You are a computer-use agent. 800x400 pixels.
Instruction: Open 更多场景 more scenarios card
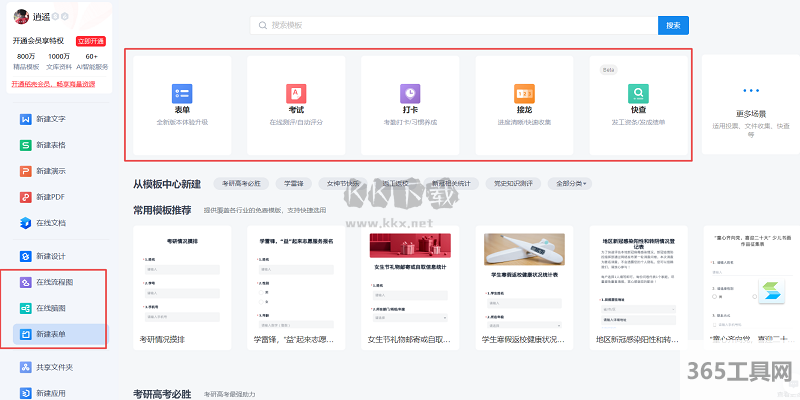click(x=751, y=104)
